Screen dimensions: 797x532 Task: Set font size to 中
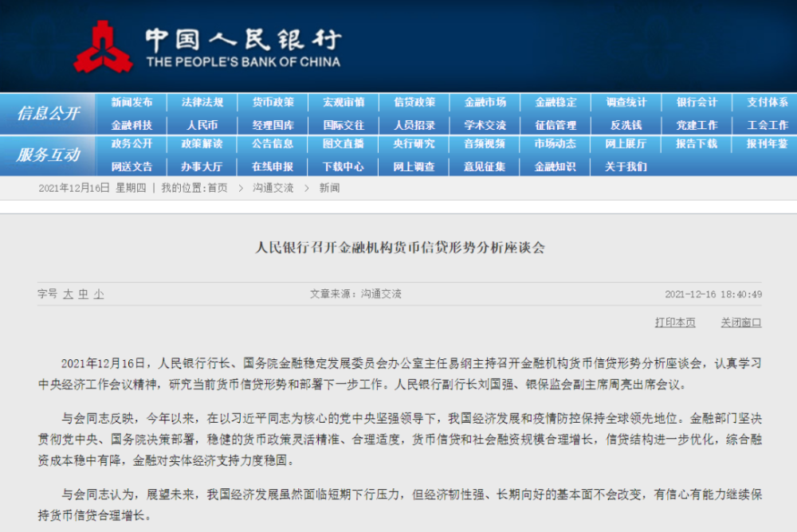tap(84, 294)
